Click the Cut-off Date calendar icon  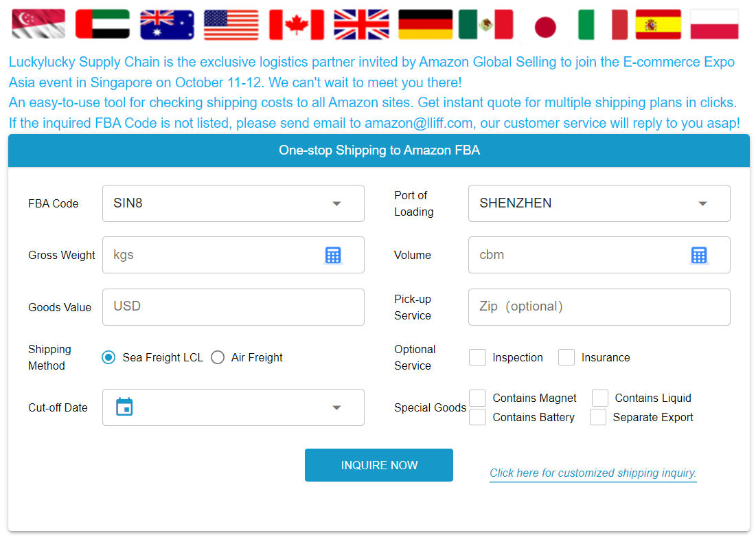[124, 407]
